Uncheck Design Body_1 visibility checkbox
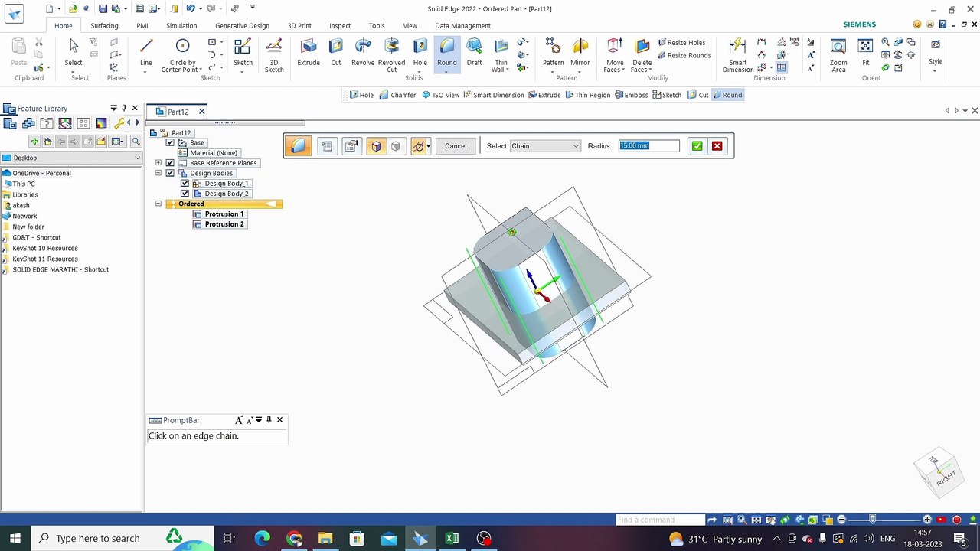The image size is (980, 551). pyautogui.click(x=185, y=184)
